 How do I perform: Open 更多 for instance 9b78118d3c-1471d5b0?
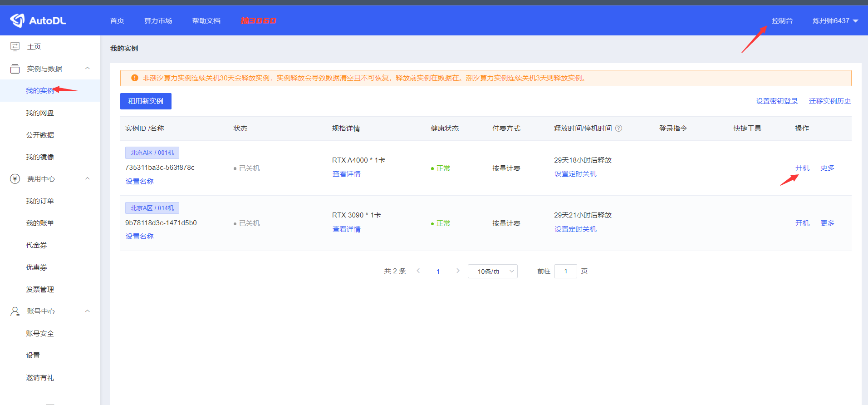pos(827,223)
